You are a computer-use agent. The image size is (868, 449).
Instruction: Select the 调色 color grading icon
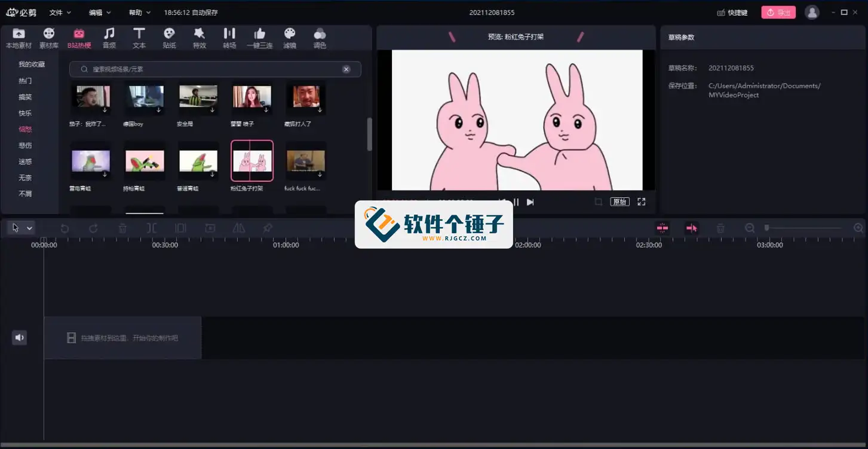320,38
